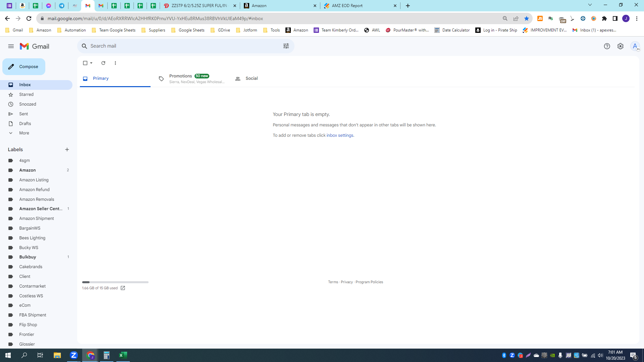Screen dimensions: 644x362
Task: Open the Chrome tab search chevron
Action: pos(590,5)
